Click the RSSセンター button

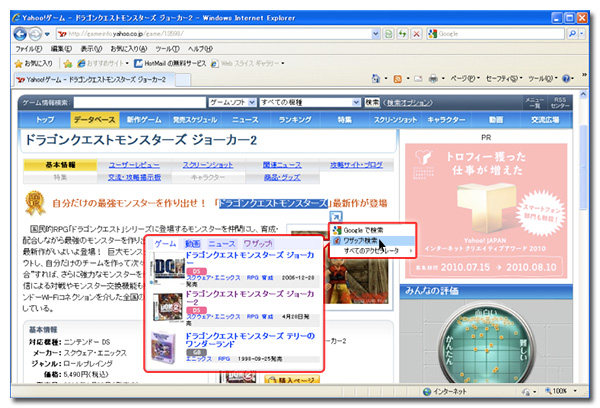point(560,103)
